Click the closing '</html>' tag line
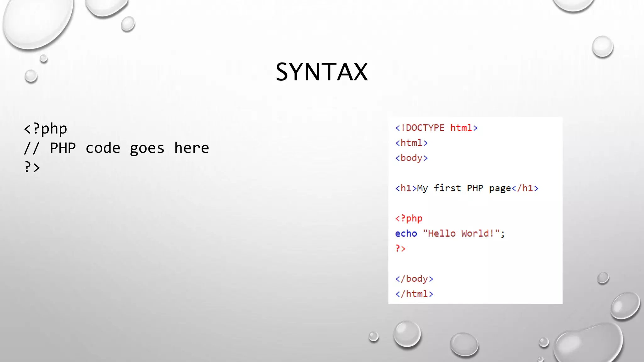Screen dimensions: 644x362 [414, 294]
